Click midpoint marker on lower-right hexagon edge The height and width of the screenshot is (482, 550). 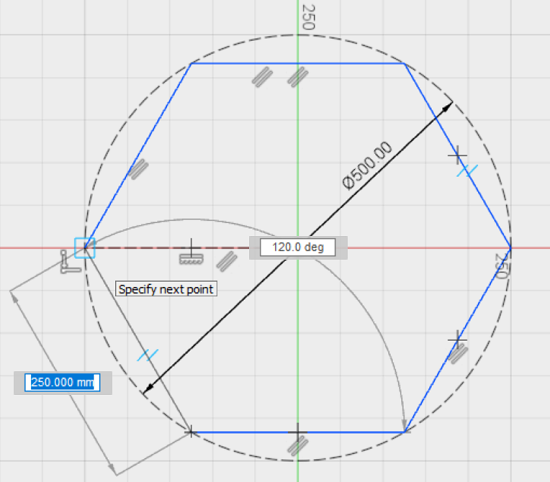pos(457,340)
